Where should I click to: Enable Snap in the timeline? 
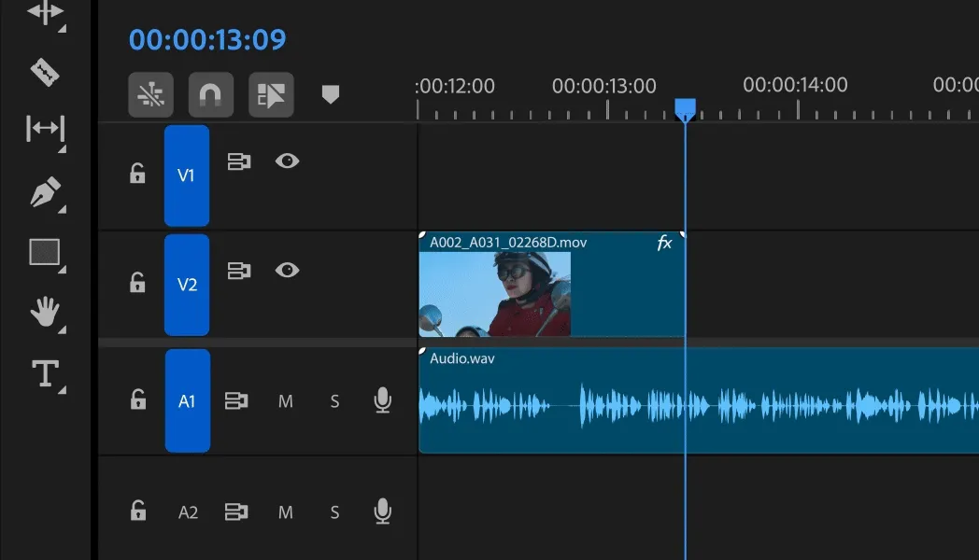point(210,94)
